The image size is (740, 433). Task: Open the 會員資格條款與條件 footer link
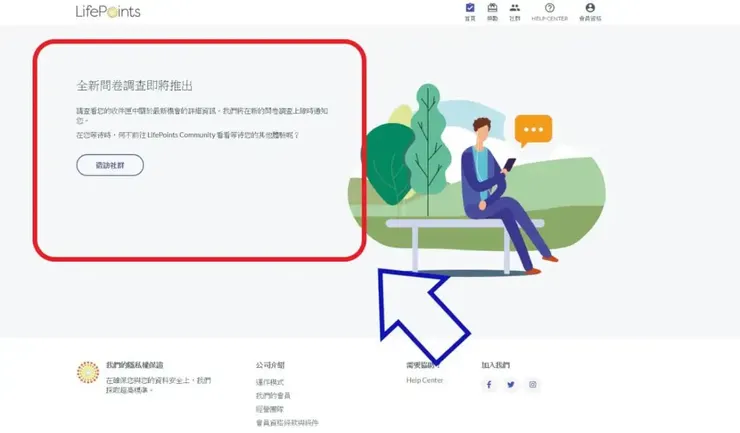pyautogui.click(x=287, y=423)
